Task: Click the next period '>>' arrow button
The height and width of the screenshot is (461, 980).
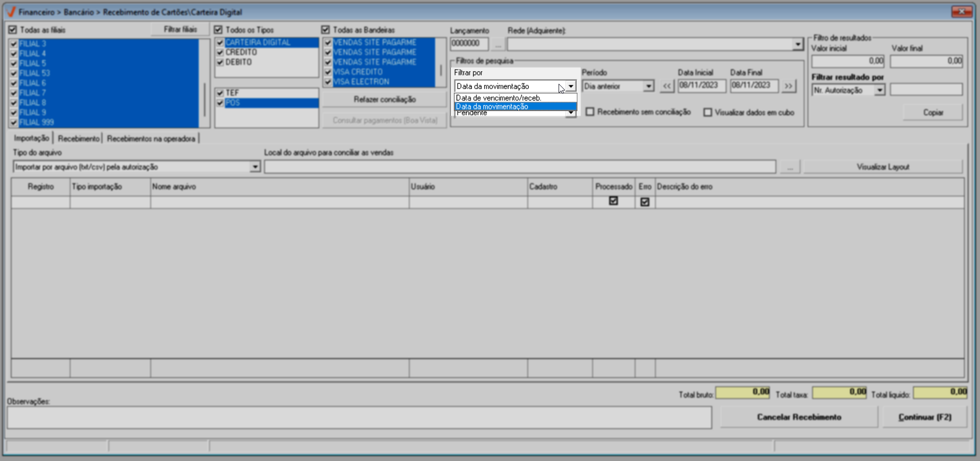Action: [788, 86]
